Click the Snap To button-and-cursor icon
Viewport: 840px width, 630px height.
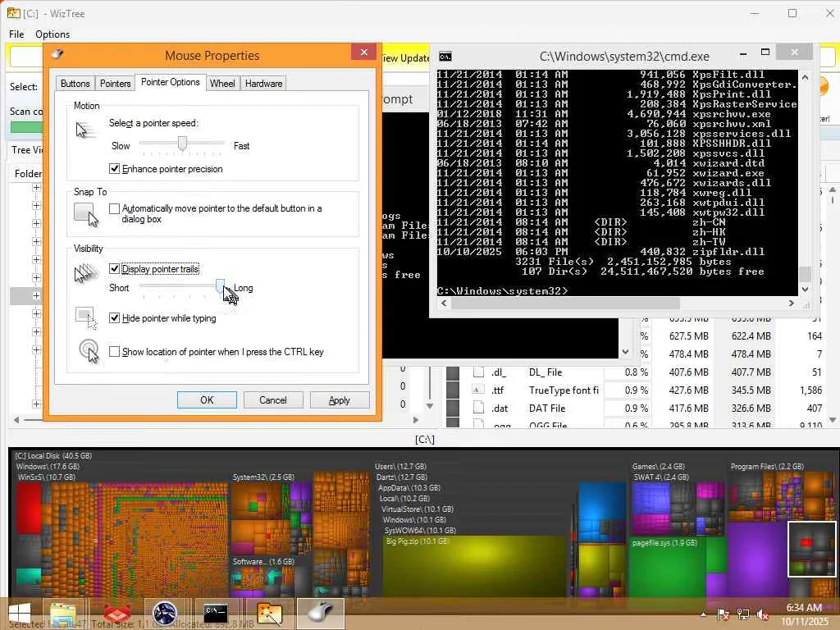87,215
